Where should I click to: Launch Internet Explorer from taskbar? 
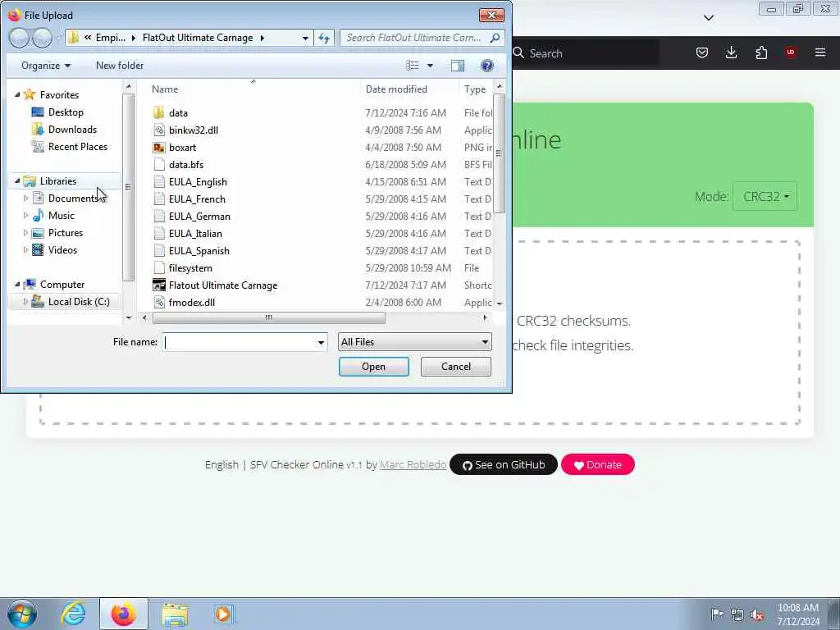73,614
